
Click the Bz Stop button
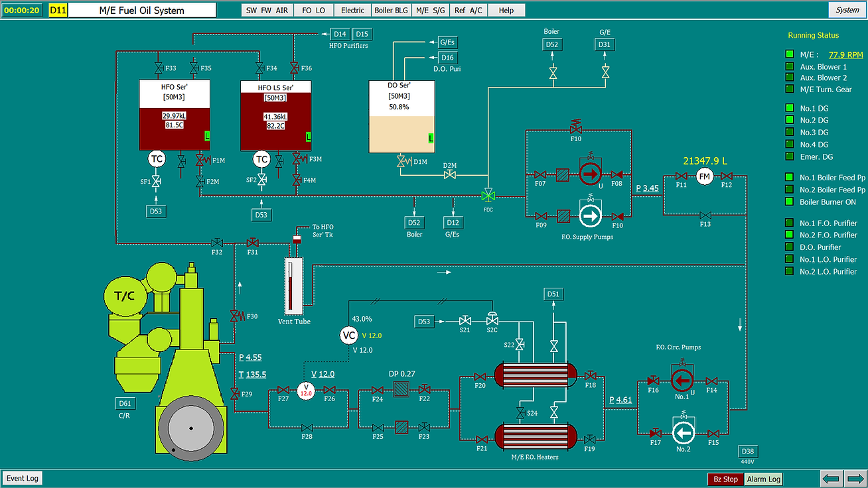725,479
